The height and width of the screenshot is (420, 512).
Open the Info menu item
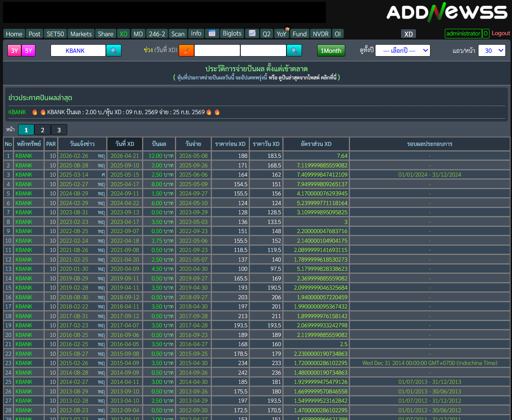point(196,34)
